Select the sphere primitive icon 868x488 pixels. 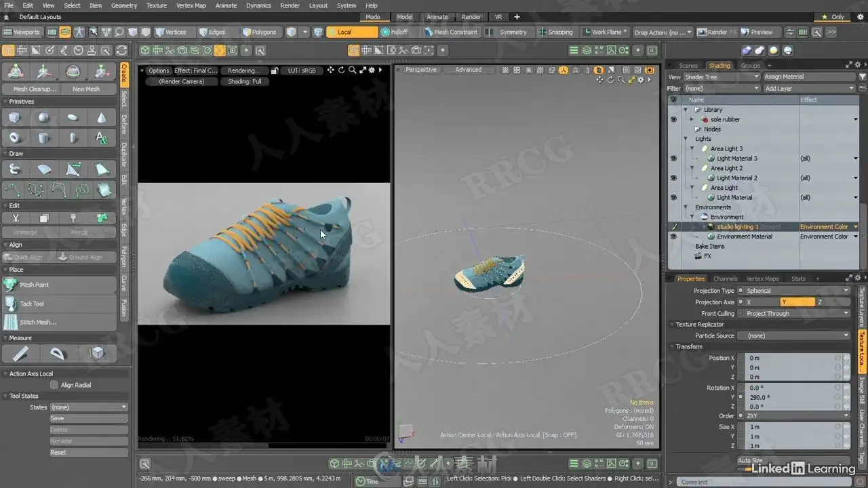pyautogui.click(x=43, y=118)
